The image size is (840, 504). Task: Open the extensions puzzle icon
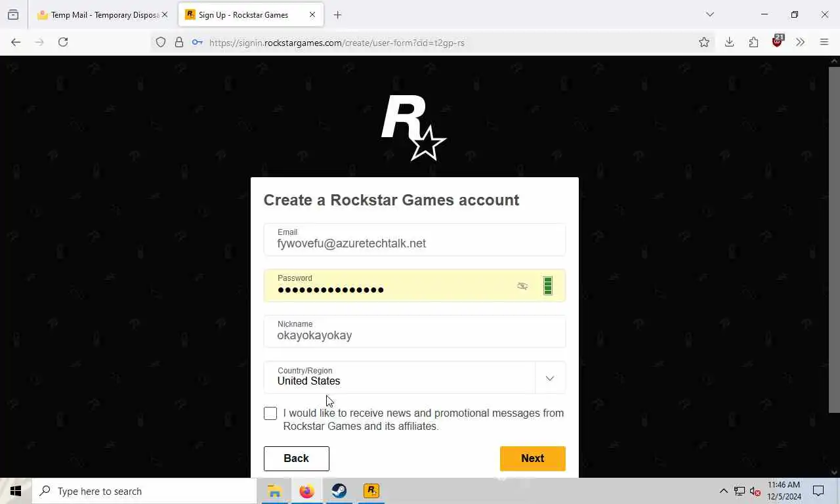pyautogui.click(x=753, y=42)
